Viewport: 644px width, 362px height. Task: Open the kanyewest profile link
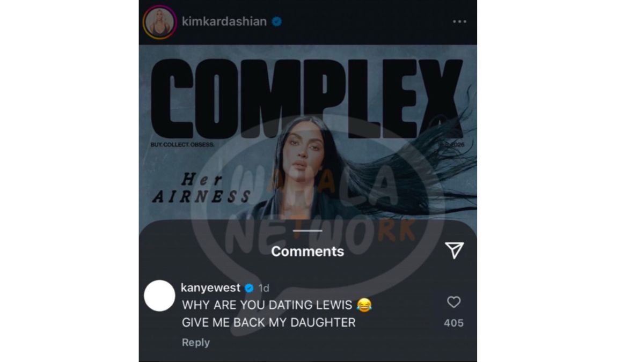(211, 289)
